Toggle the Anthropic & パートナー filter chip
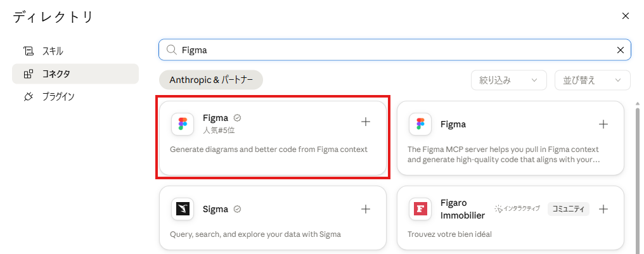This screenshot has width=644, height=254. coord(210,80)
